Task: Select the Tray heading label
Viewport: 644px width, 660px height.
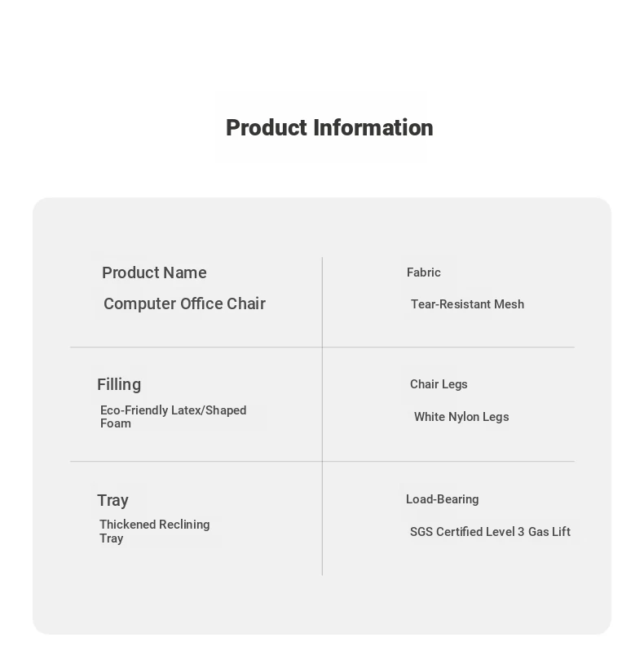Action: (112, 500)
